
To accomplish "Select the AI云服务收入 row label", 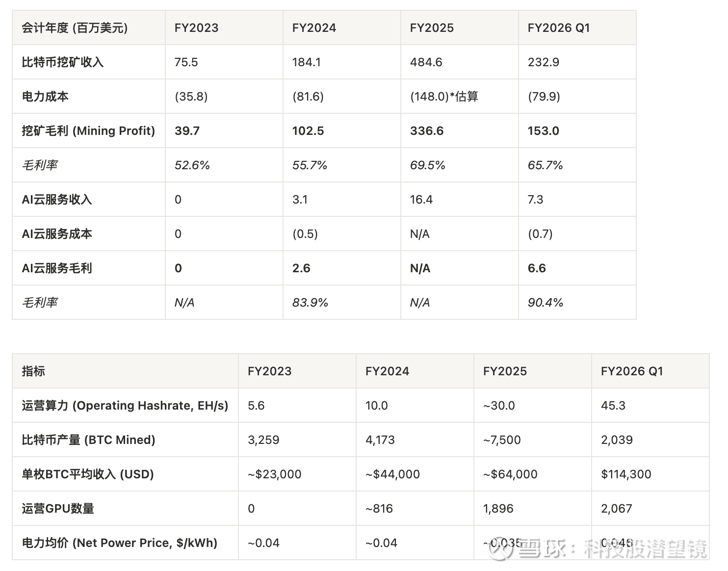I will click(57, 200).
